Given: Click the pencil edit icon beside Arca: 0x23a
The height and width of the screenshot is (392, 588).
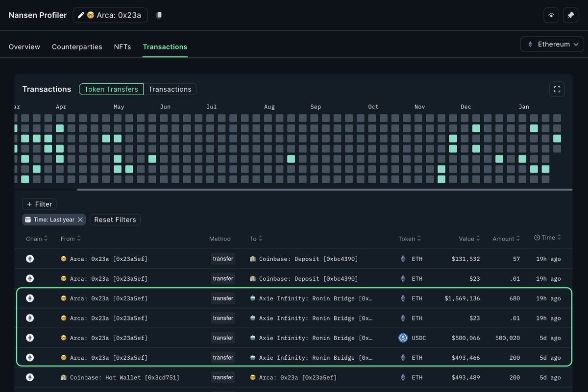Looking at the screenshot, I should (81, 15).
